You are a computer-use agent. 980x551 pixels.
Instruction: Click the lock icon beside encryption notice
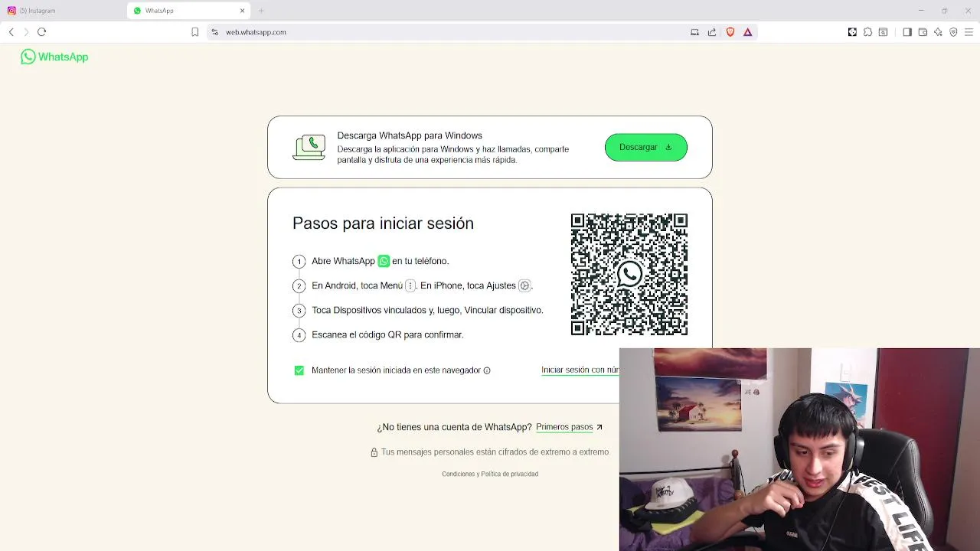click(374, 452)
